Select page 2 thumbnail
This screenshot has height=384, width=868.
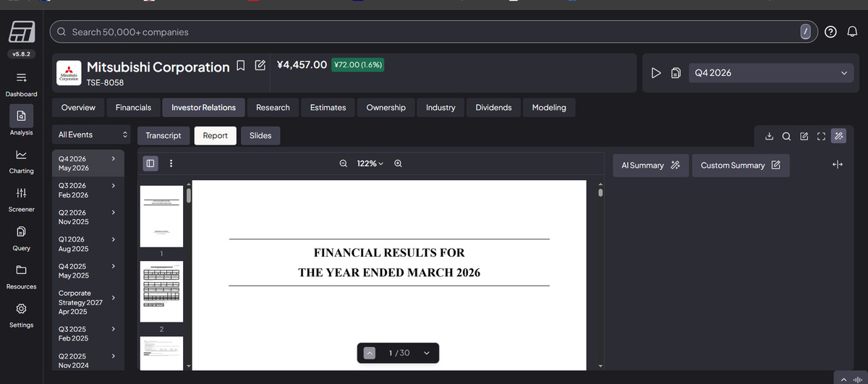pos(161,291)
